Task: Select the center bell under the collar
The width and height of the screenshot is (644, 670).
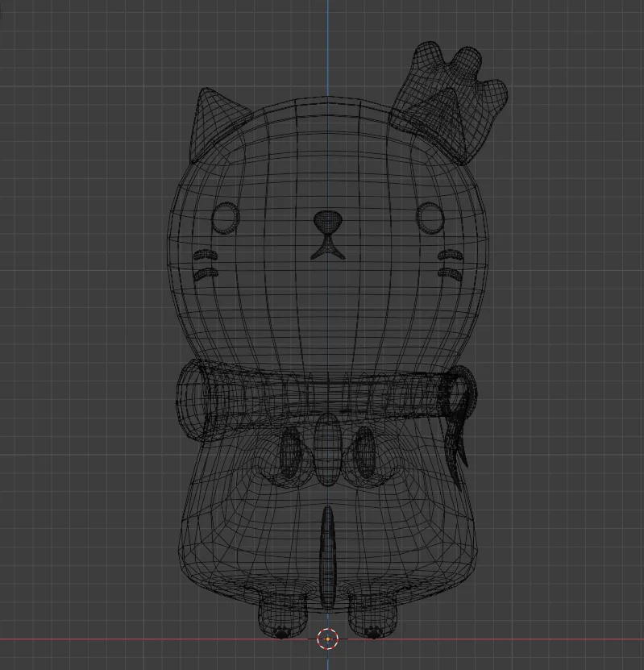Action: (x=327, y=450)
